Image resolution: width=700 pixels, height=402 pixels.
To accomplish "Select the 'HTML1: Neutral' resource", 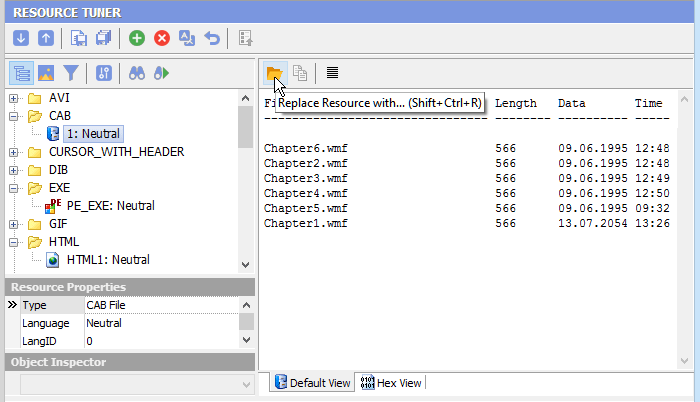I will pos(108,260).
